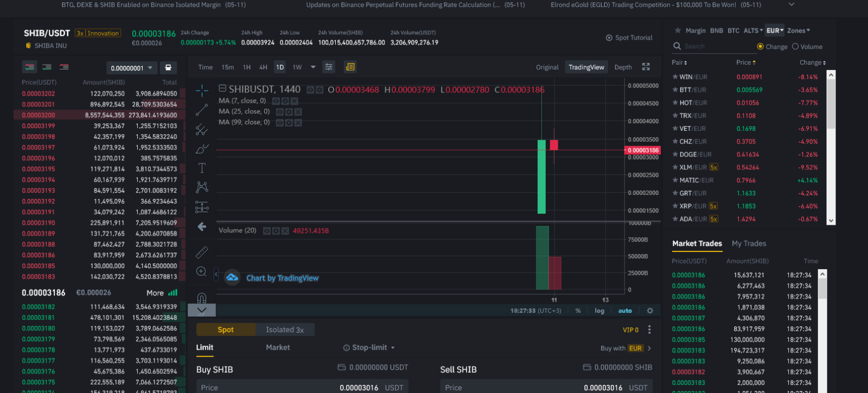Hide the MA 25 indicator
The image size is (868, 393).
click(280, 112)
